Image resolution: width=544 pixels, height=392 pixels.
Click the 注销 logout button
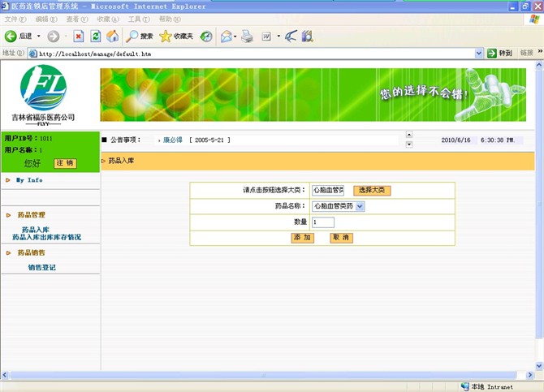tap(66, 163)
